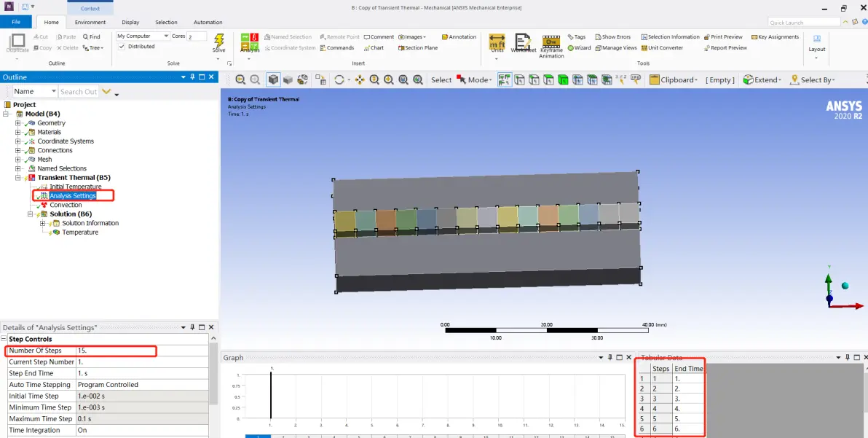This screenshot has width=868, height=438.
Task: Launch Keyframe Animation tool
Action: pyautogui.click(x=551, y=45)
